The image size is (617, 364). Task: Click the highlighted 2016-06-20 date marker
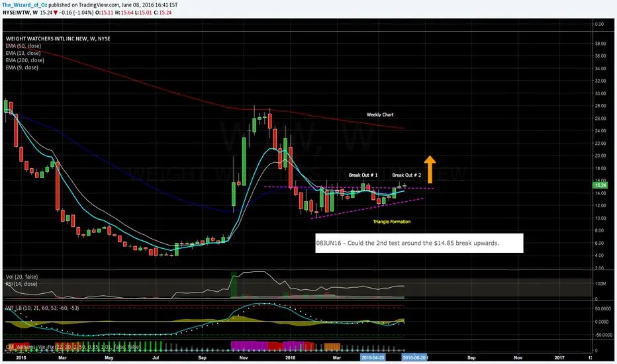[414, 357]
